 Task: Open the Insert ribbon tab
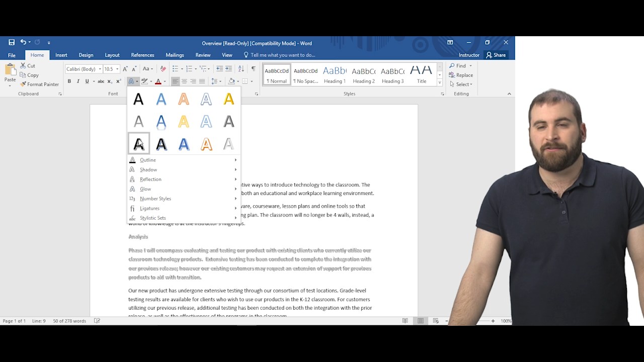tap(61, 55)
